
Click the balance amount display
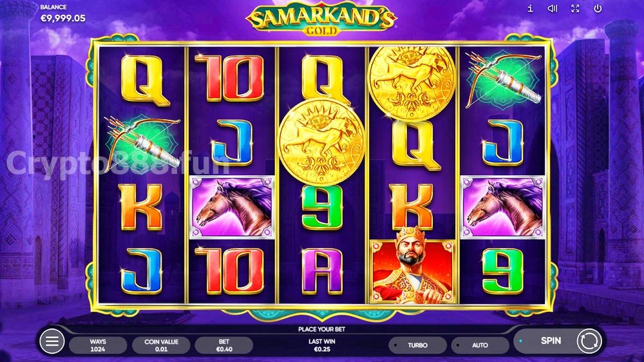(63, 18)
